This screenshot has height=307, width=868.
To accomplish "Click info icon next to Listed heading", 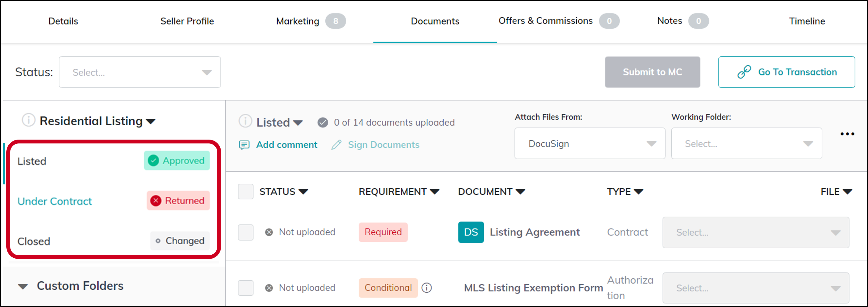I will click(245, 121).
